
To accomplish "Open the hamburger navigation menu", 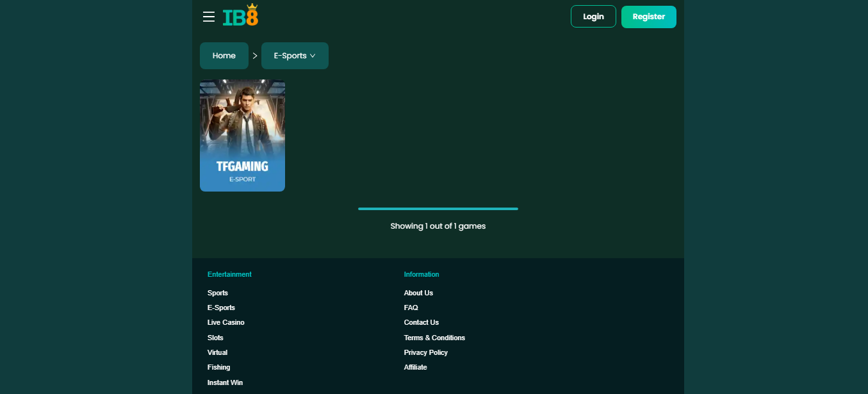I will [208, 17].
